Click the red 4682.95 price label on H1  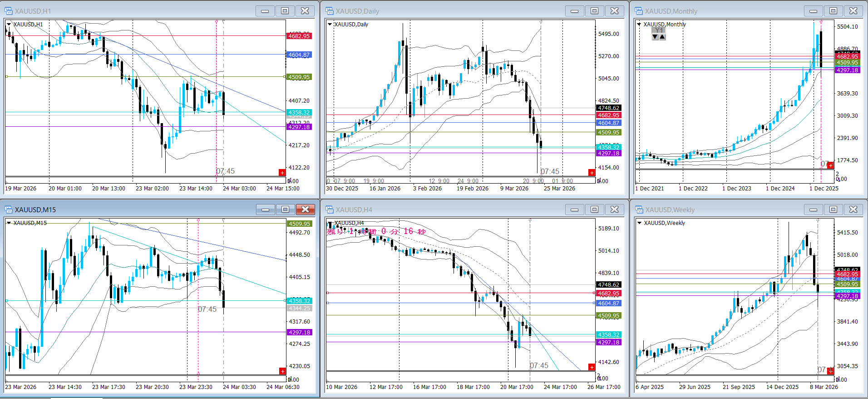tap(299, 36)
